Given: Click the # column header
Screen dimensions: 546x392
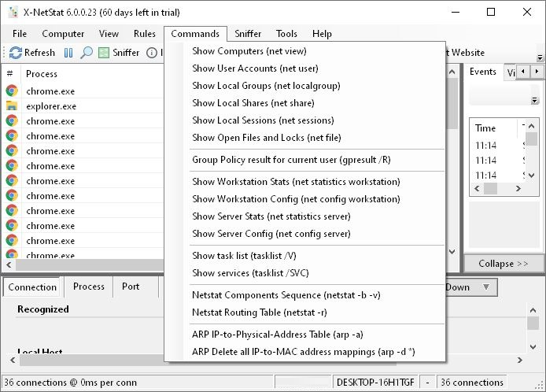Looking at the screenshot, I should pos(10,74).
